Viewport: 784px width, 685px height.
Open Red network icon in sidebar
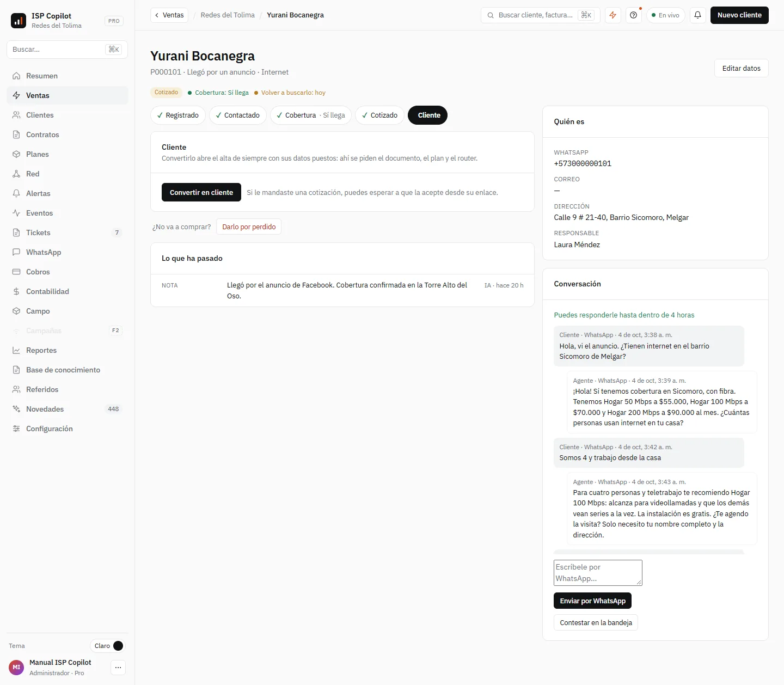pos(16,174)
